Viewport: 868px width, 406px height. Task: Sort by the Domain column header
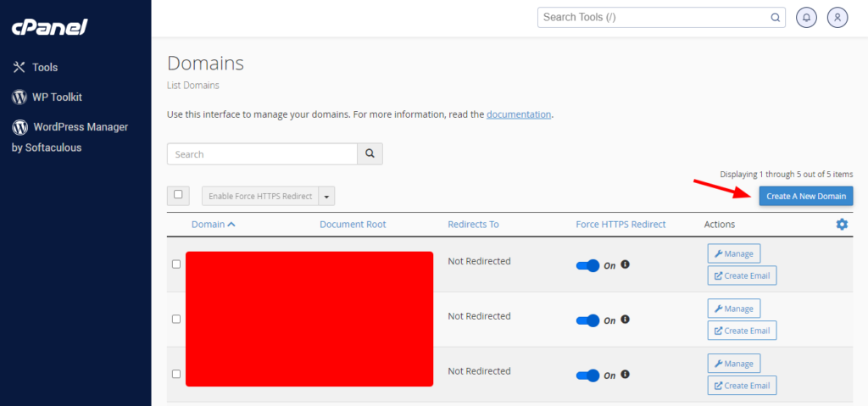click(214, 225)
